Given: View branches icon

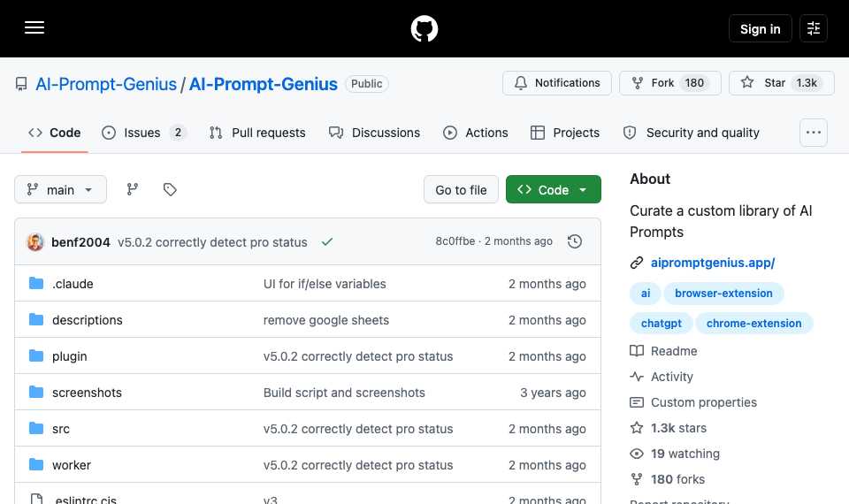Looking at the screenshot, I should (x=133, y=189).
